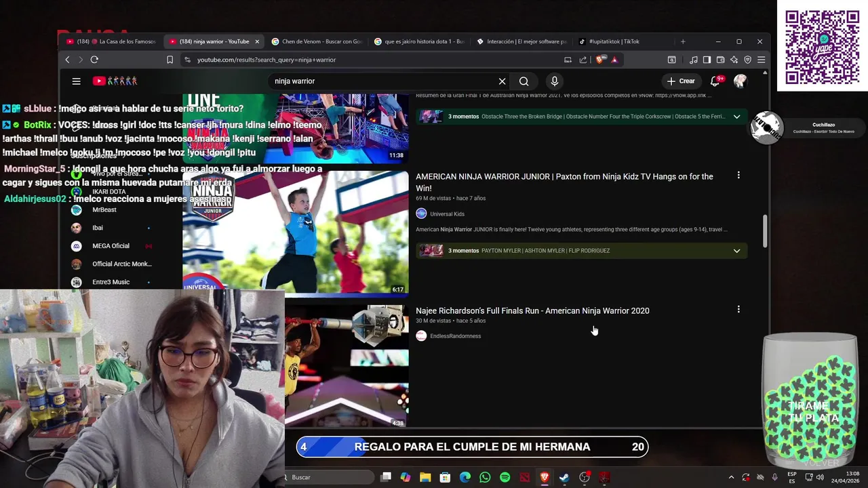Go to YouTube home via the logo
Screen dimensions: 868x488
click(115, 81)
